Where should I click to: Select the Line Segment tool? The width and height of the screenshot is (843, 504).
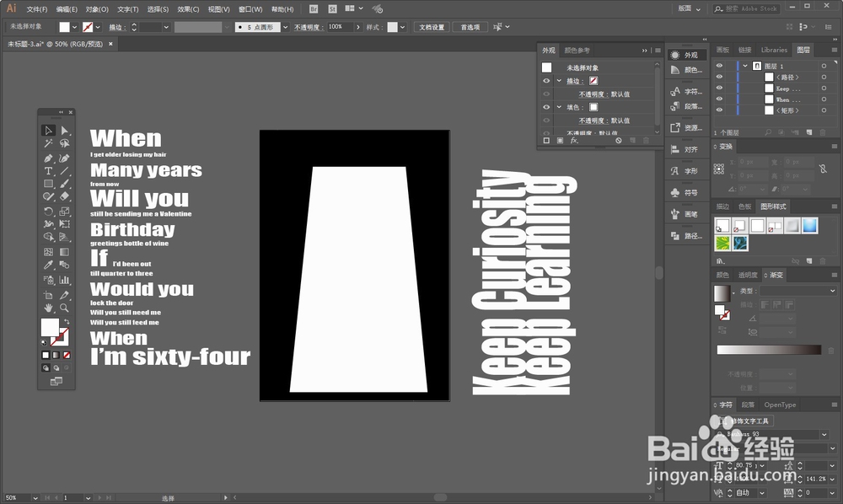(x=65, y=171)
